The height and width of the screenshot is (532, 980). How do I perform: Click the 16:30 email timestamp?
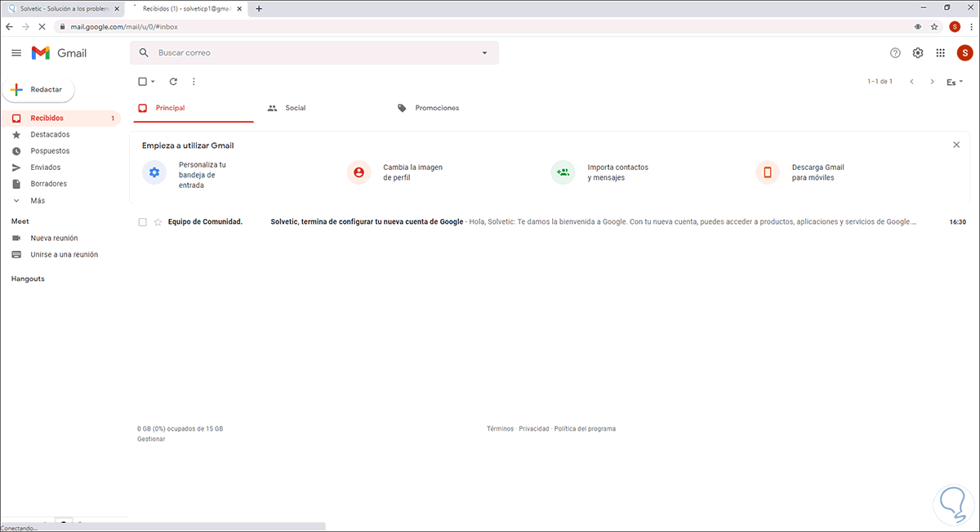pos(957,221)
